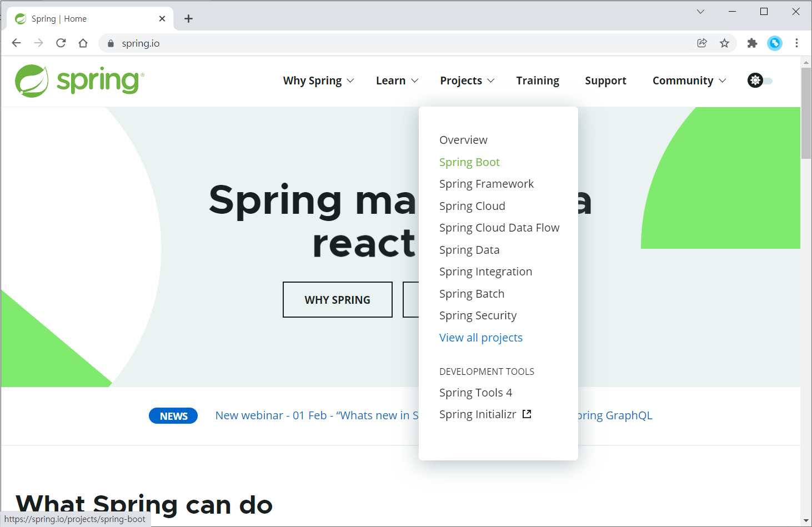Open a new browser tab
This screenshot has height=527, width=812.
[x=188, y=18]
